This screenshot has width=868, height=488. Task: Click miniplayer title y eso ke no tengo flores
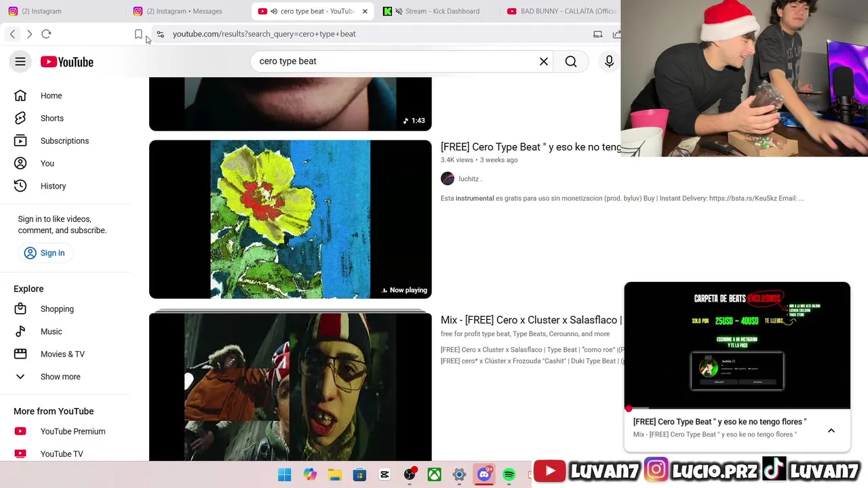click(719, 422)
